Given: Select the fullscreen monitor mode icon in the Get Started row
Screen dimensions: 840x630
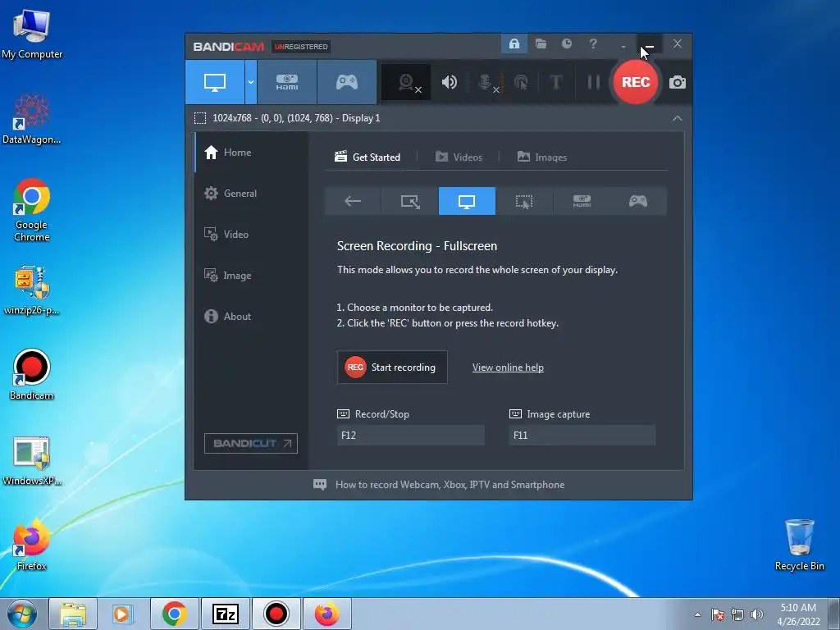Looking at the screenshot, I should [x=467, y=201].
